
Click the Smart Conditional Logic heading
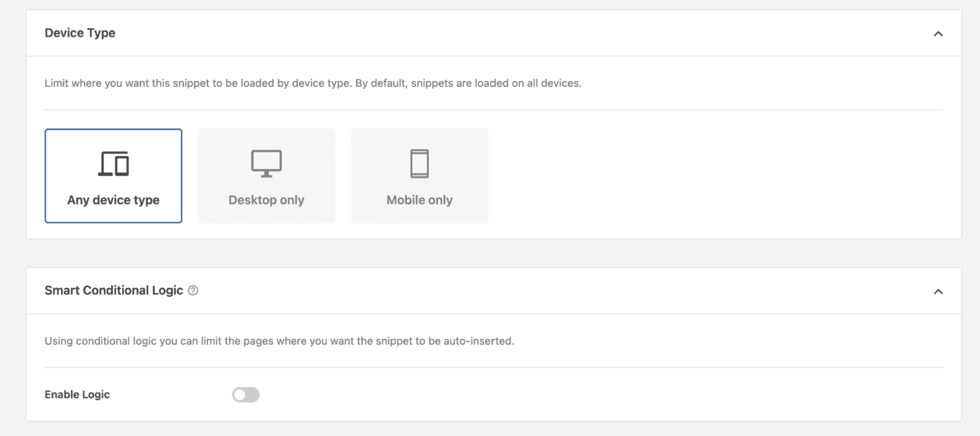coord(114,290)
